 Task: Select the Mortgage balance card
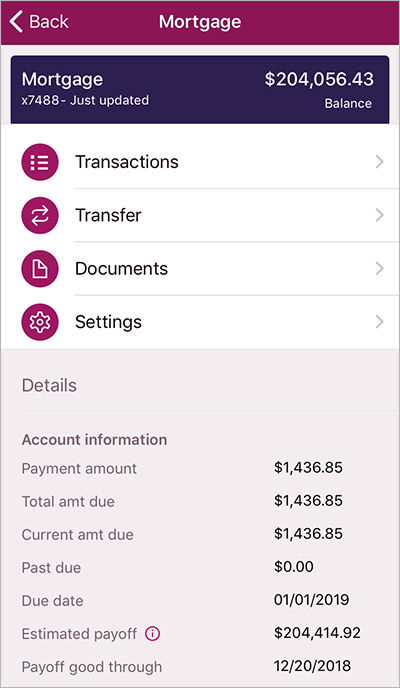(x=200, y=90)
